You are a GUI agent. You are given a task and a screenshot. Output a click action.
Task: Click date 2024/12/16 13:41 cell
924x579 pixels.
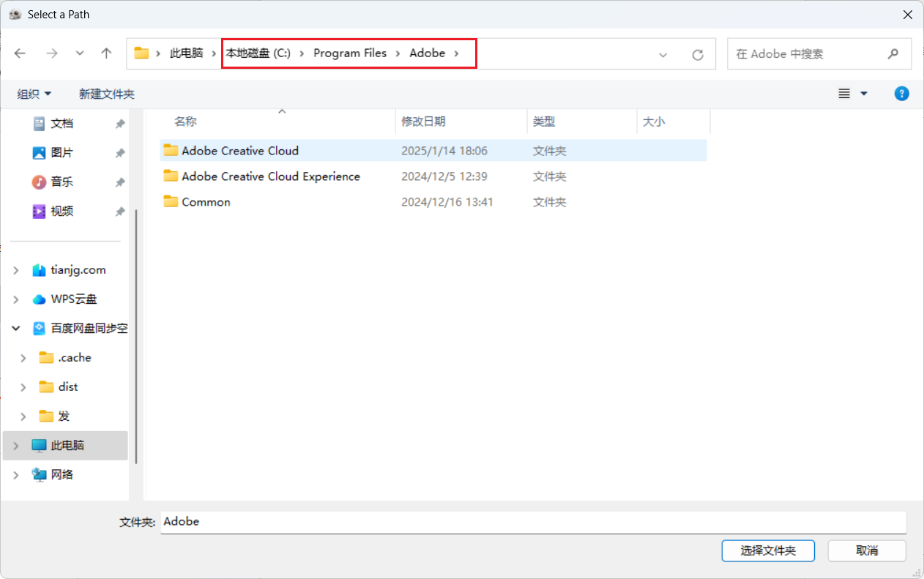[x=447, y=202]
